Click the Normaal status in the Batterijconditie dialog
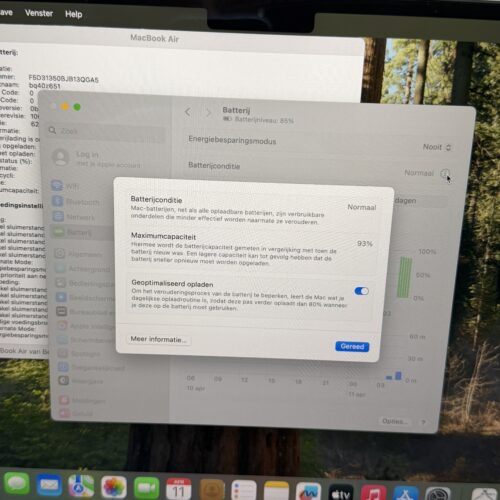The image size is (500, 500). (x=362, y=207)
